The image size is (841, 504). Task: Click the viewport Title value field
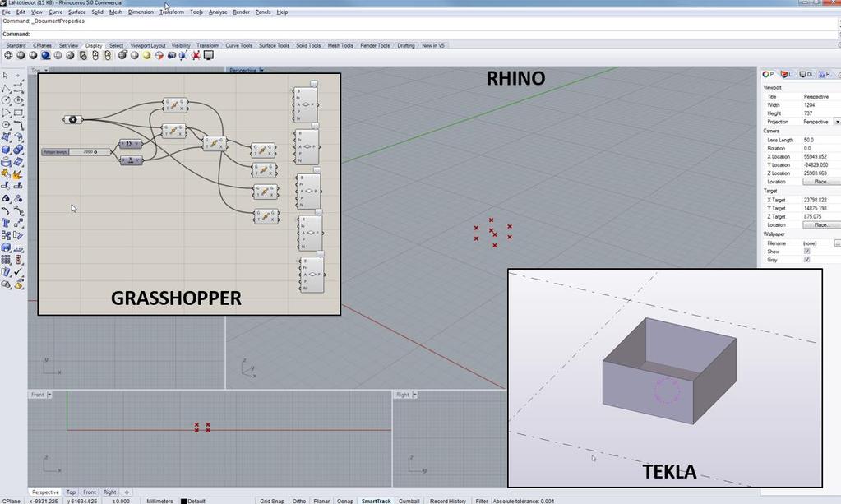(820, 97)
